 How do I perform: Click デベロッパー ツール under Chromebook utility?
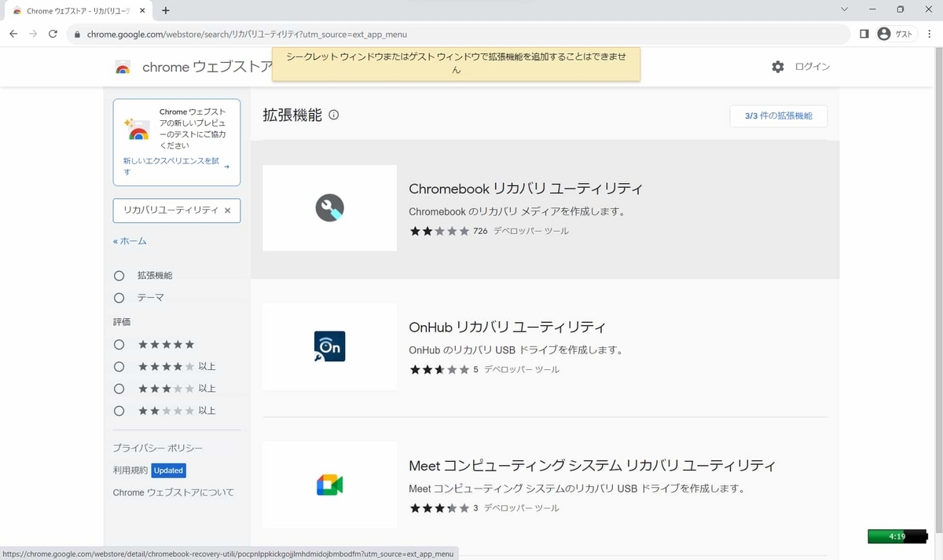click(531, 231)
